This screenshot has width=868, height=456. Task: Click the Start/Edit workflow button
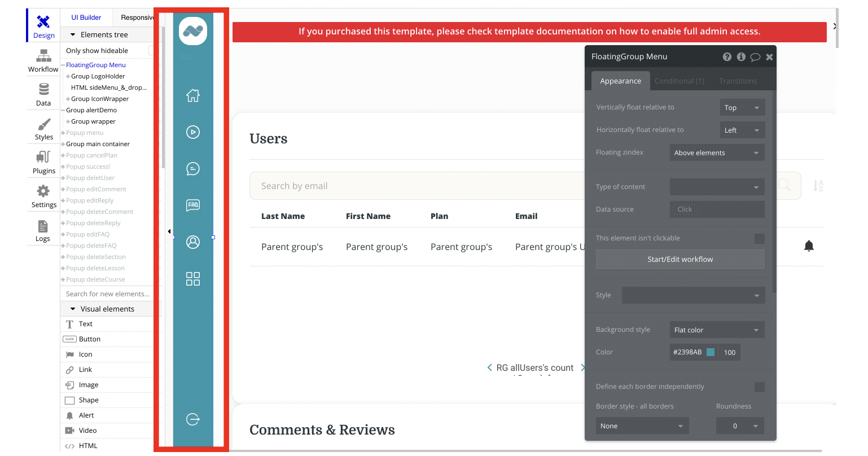(x=680, y=260)
